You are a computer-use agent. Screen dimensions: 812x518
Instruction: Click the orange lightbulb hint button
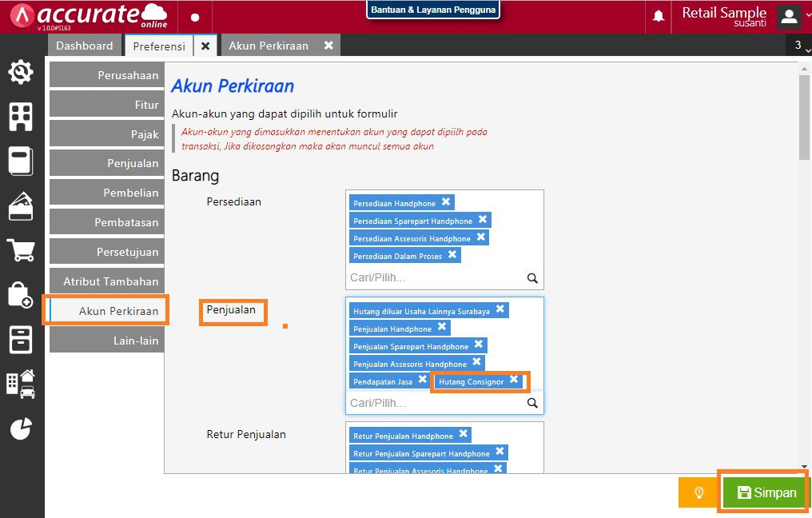[699, 492]
